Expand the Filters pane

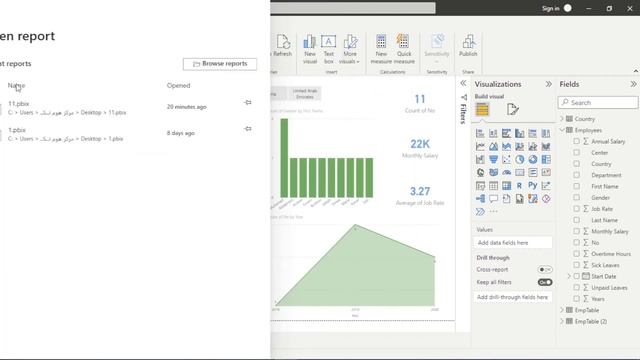pos(463,83)
